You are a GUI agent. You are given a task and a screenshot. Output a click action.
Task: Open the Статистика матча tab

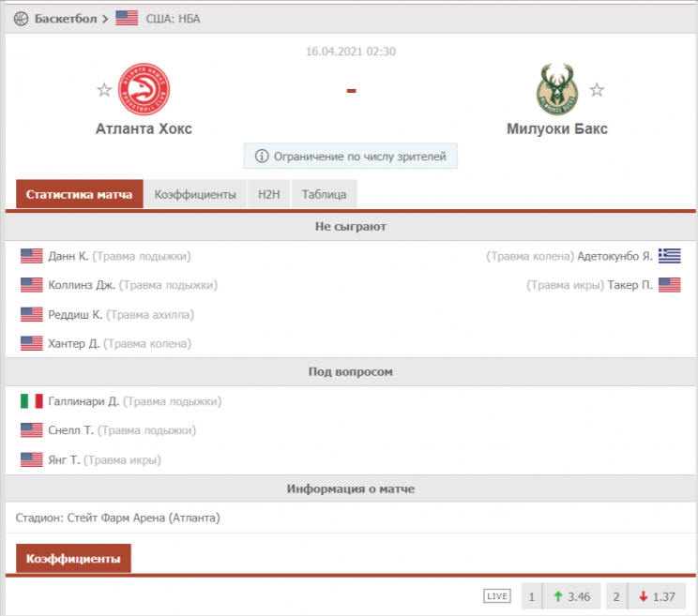(x=79, y=194)
